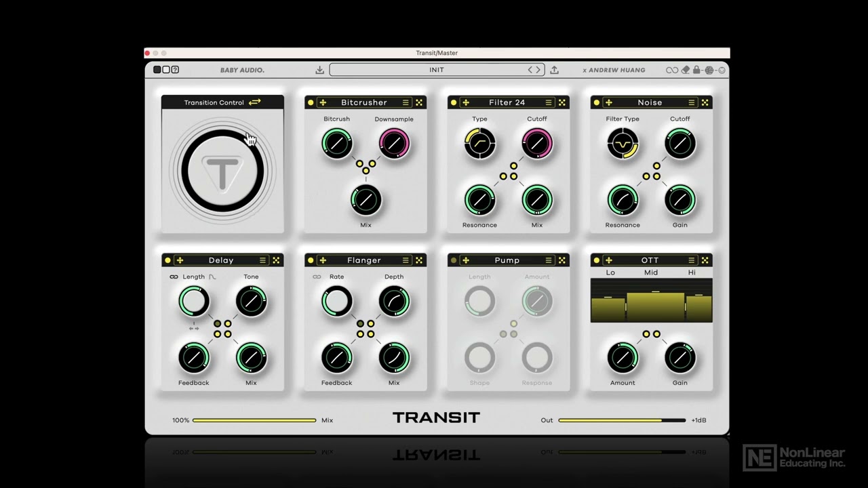The image size is (868, 488).
Task: Click the BABY AUDIO logo
Action: (x=242, y=70)
